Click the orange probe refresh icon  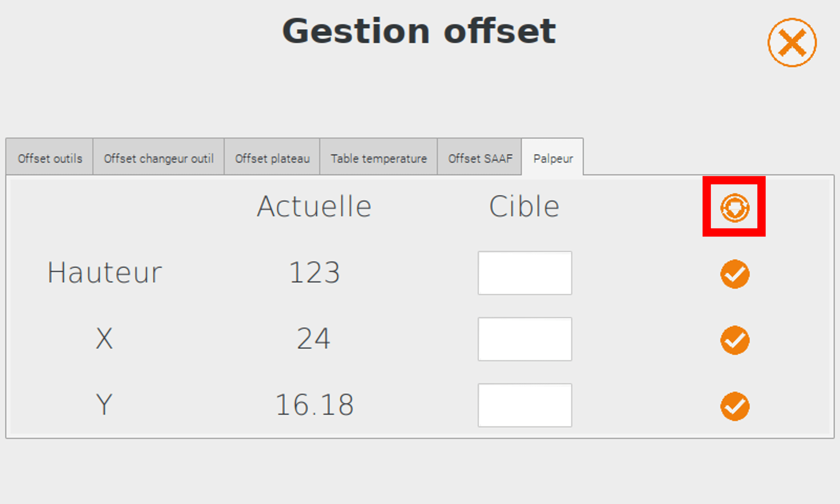point(735,208)
